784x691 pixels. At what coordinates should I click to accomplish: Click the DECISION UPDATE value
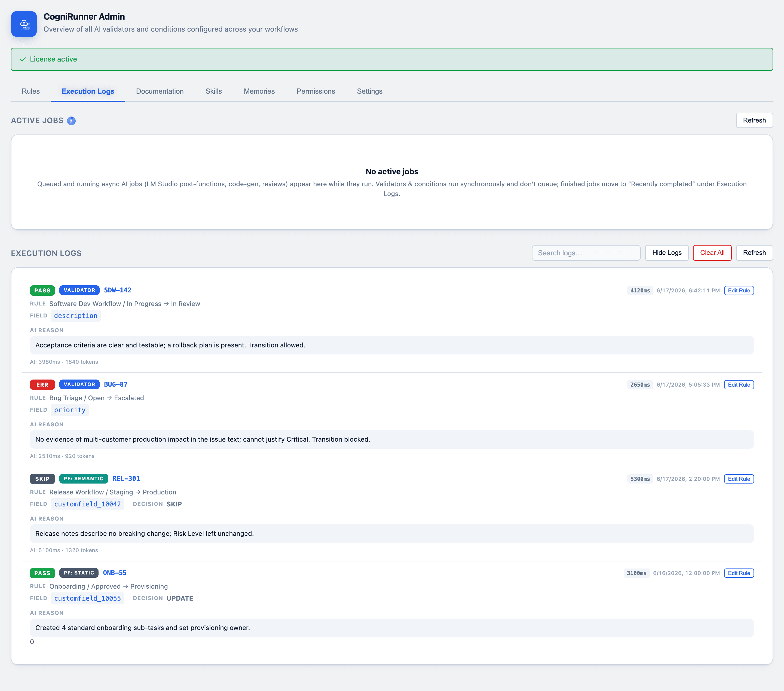point(179,598)
